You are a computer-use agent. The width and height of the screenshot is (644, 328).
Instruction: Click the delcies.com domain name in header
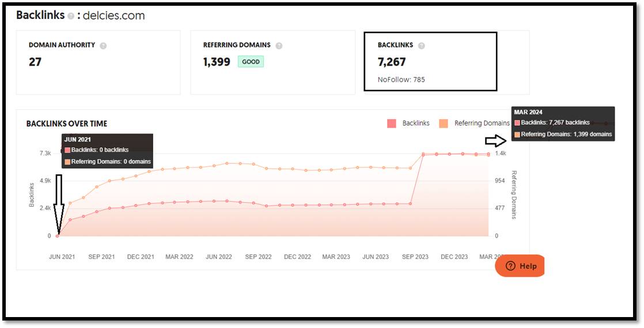(113, 16)
